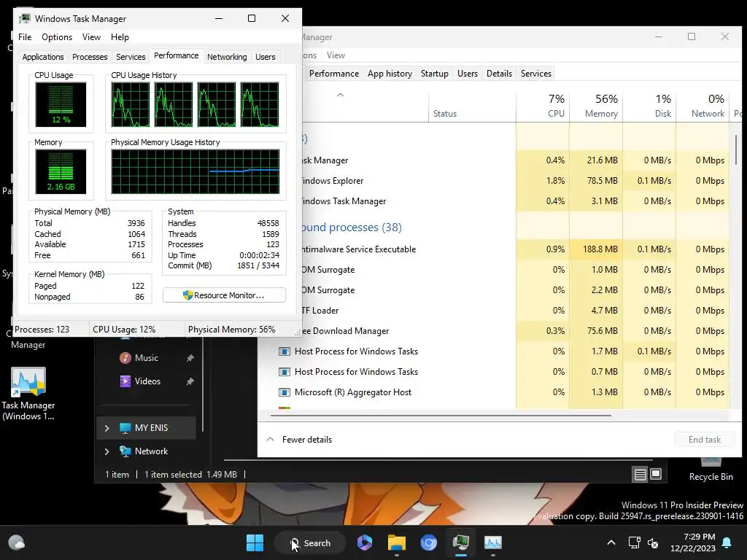Open the Start menu Windows logo
Viewport: 747px width, 560px height.
pyautogui.click(x=255, y=542)
